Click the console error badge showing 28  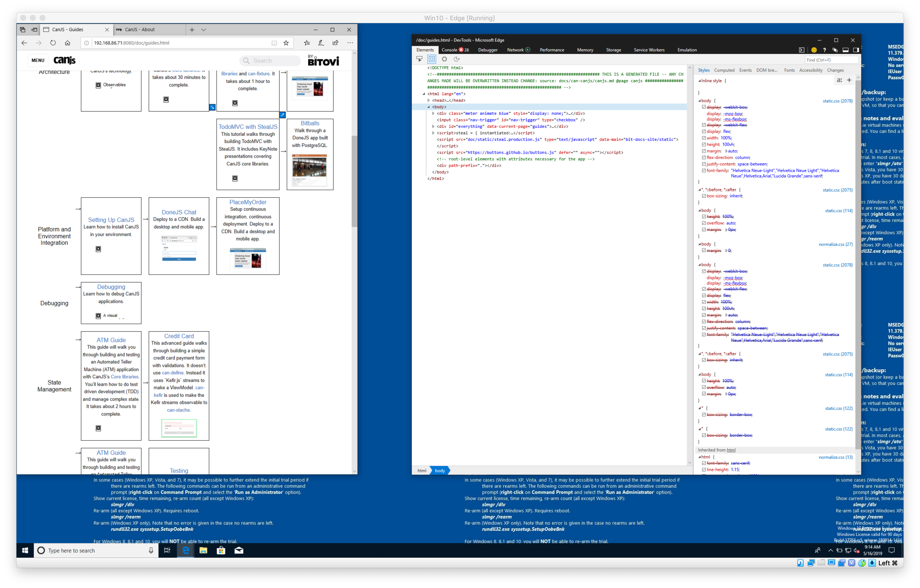462,50
